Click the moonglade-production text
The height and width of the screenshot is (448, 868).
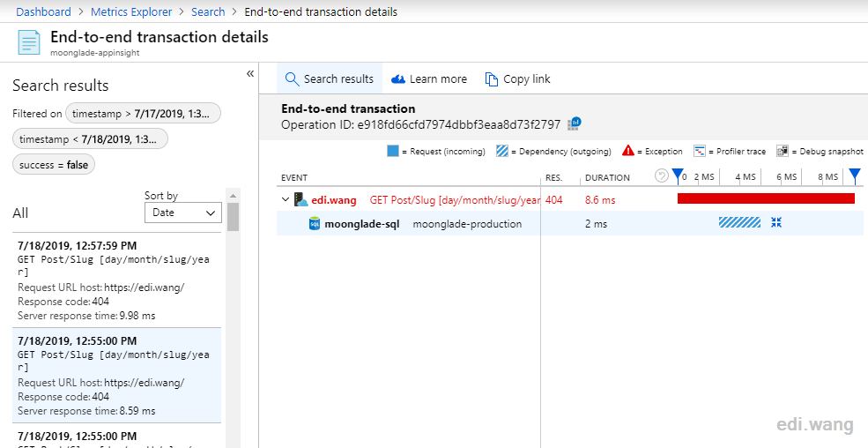tap(467, 224)
